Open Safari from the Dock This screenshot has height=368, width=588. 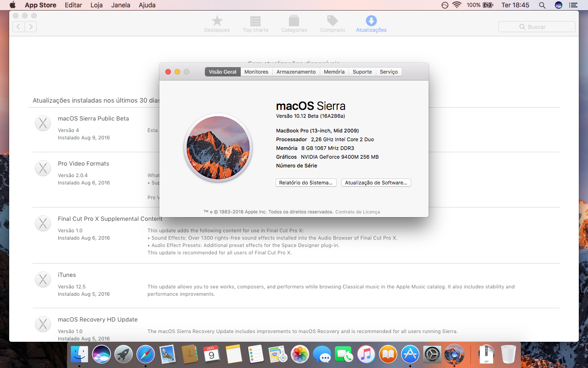click(x=146, y=354)
